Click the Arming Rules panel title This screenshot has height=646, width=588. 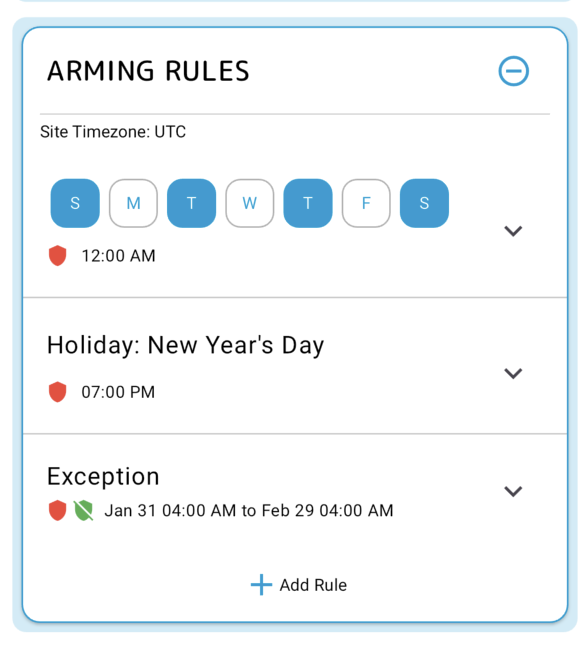148,71
